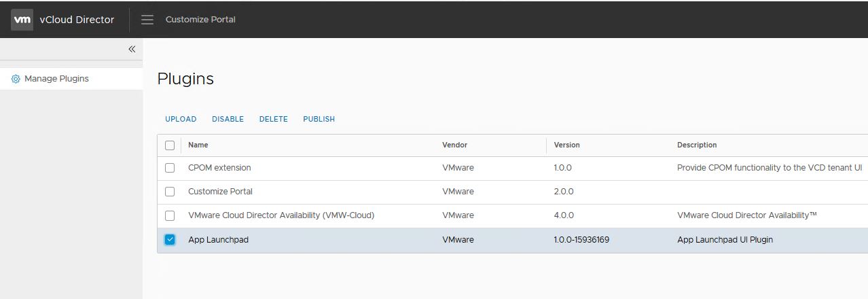This screenshot has width=868, height=299.
Task: Uncheck the App Launchpad checkbox
Action: [170, 239]
